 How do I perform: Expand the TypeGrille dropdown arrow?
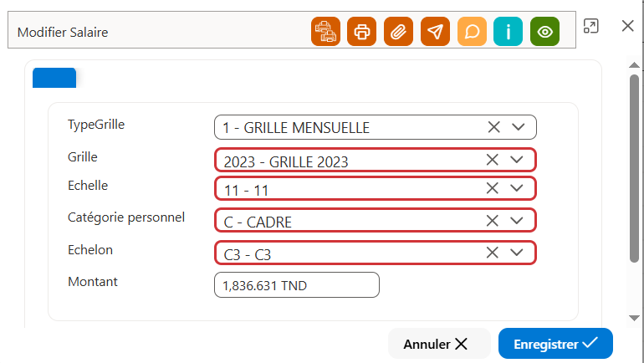(519, 127)
